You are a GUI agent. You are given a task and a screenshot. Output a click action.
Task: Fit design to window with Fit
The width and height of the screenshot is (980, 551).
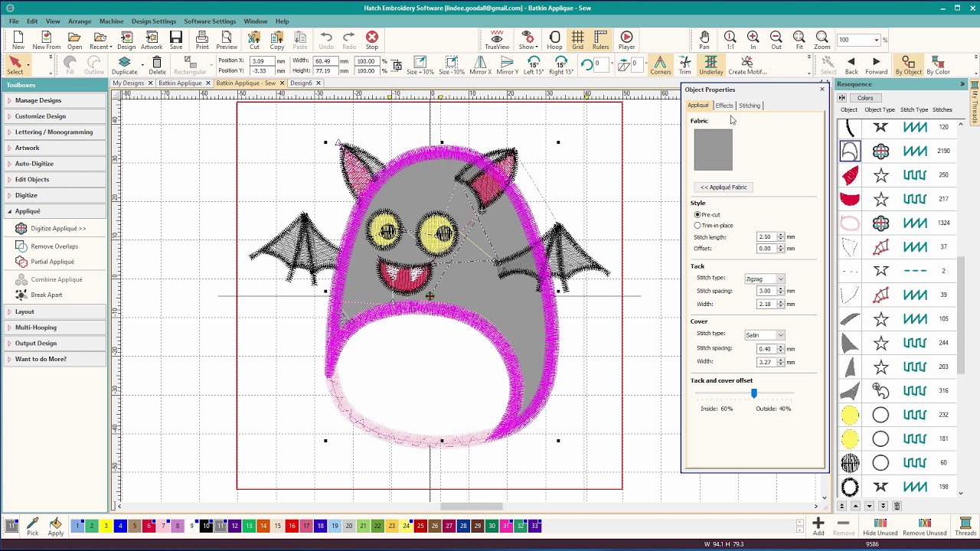799,41
